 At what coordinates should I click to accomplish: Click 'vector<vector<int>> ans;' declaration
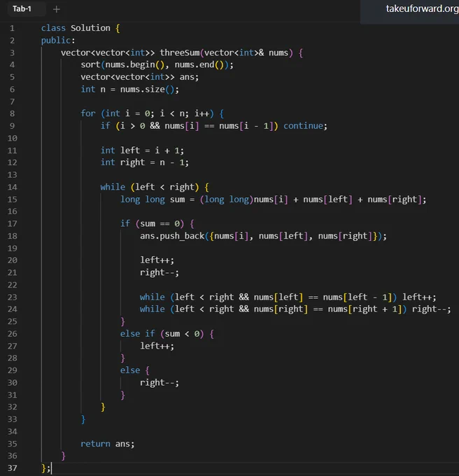(139, 77)
